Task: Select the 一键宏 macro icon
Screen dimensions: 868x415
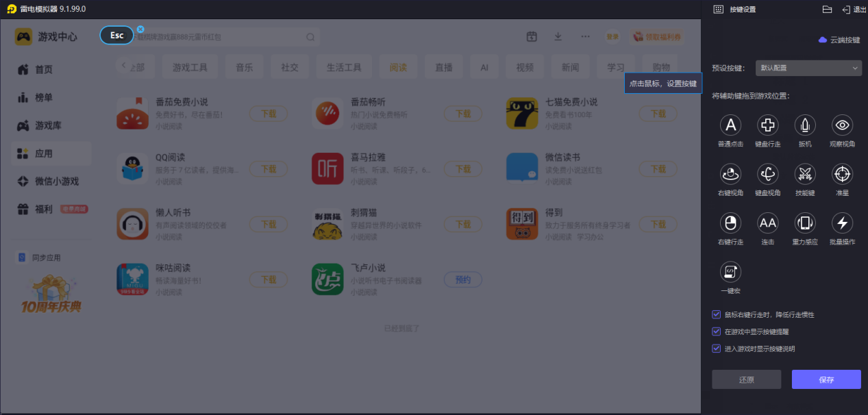Action: [730, 272]
